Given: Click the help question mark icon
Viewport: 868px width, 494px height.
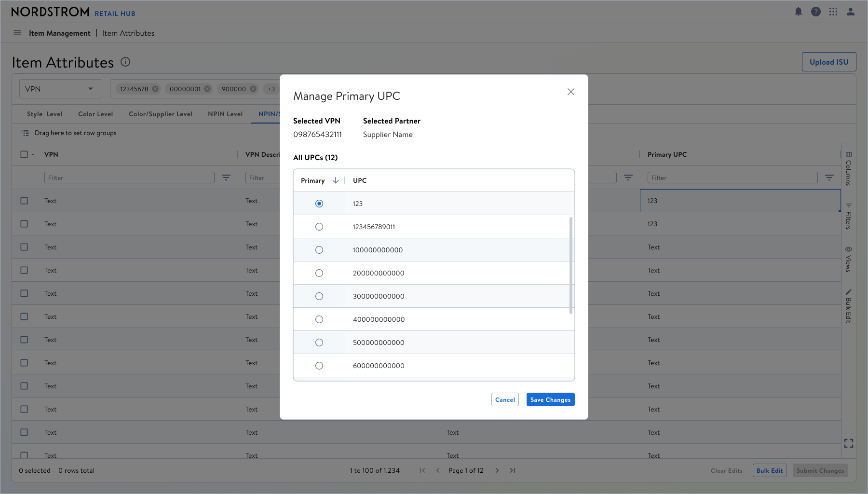Looking at the screenshot, I should [816, 12].
